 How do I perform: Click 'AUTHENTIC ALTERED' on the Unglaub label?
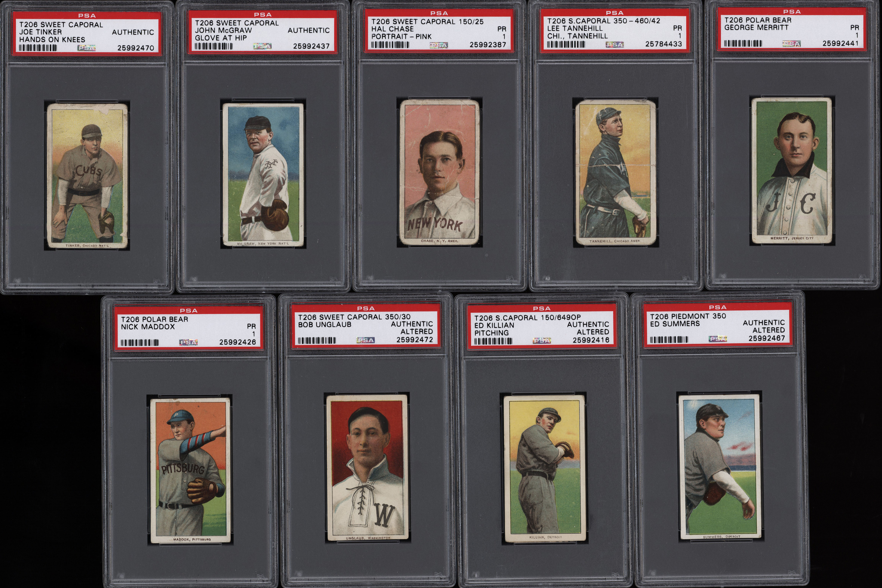click(x=412, y=328)
